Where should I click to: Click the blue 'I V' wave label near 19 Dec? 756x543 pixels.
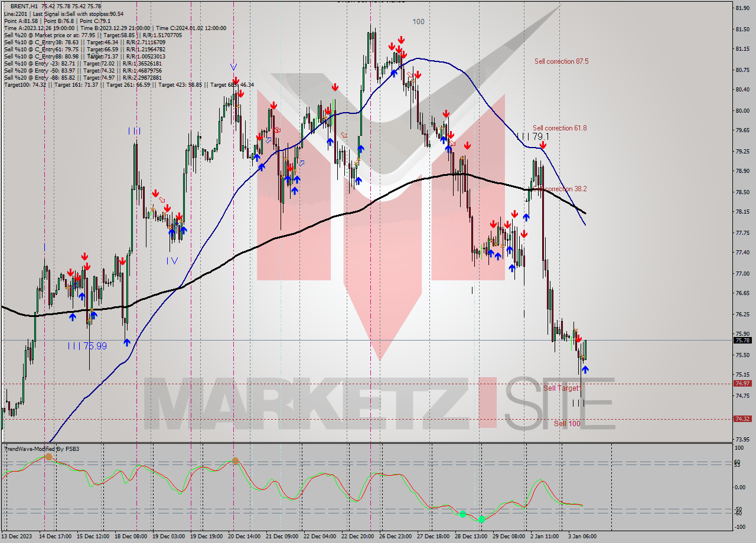tap(172, 260)
